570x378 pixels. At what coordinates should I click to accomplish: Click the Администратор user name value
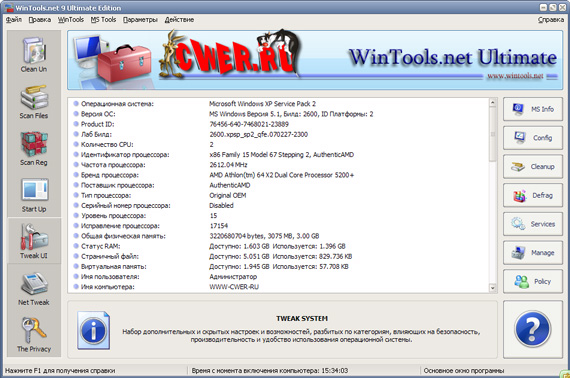tap(233, 277)
